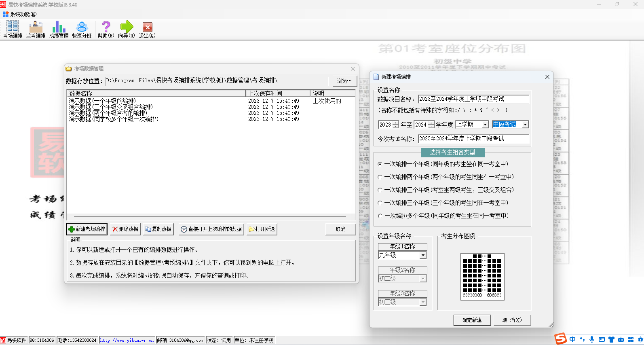Toggle the Sogou punctuation mode icon
Image resolution: width=644 pixels, height=345 pixels.
582,340
